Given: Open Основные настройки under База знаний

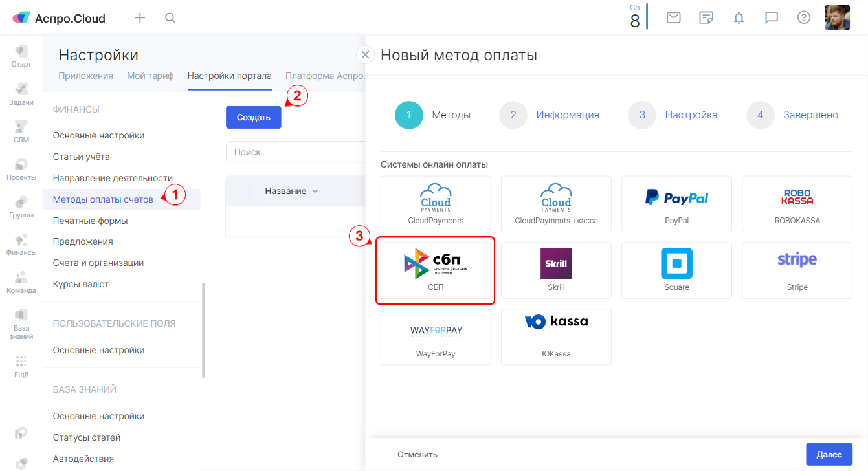Looking at the screenshot, I should coord(98,416).
